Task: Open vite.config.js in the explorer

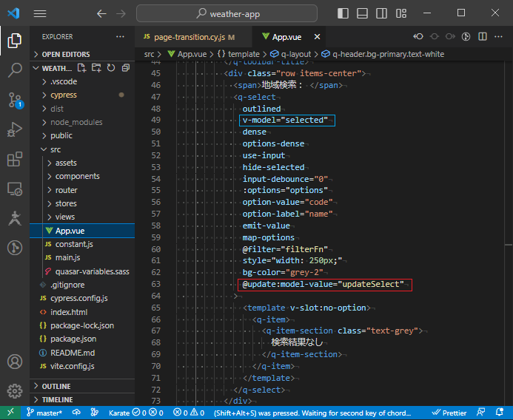Action: click(x=81, y=367)
